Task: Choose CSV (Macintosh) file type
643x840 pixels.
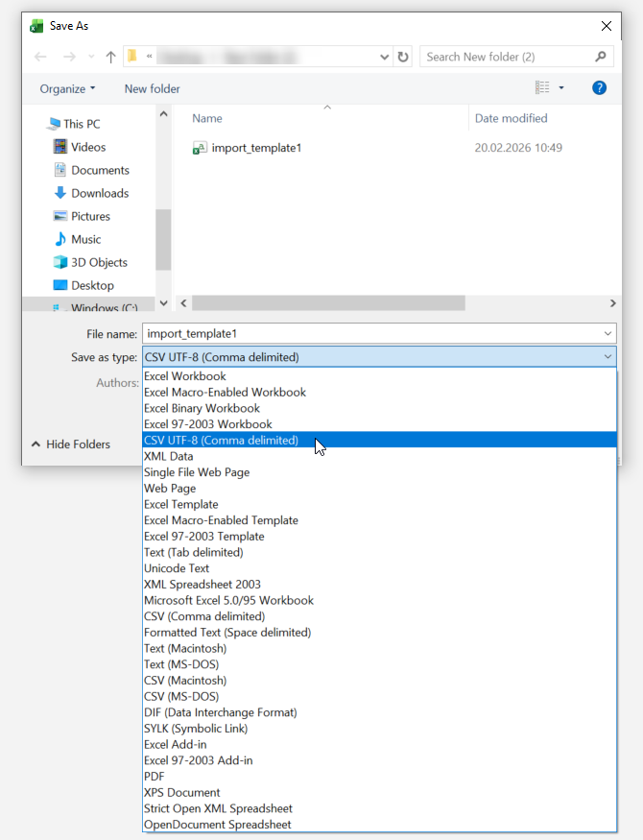Action: 380,681
